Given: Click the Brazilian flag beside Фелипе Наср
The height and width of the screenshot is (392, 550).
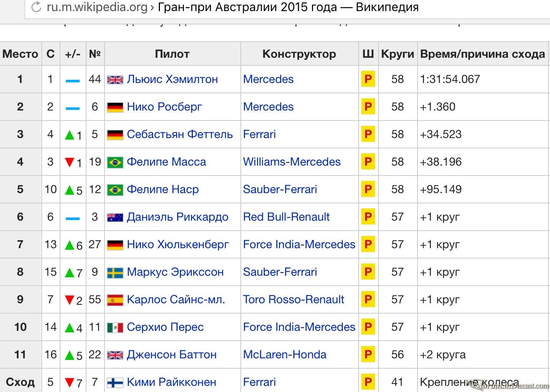Looking at the screenshot, I should [115, 190].
